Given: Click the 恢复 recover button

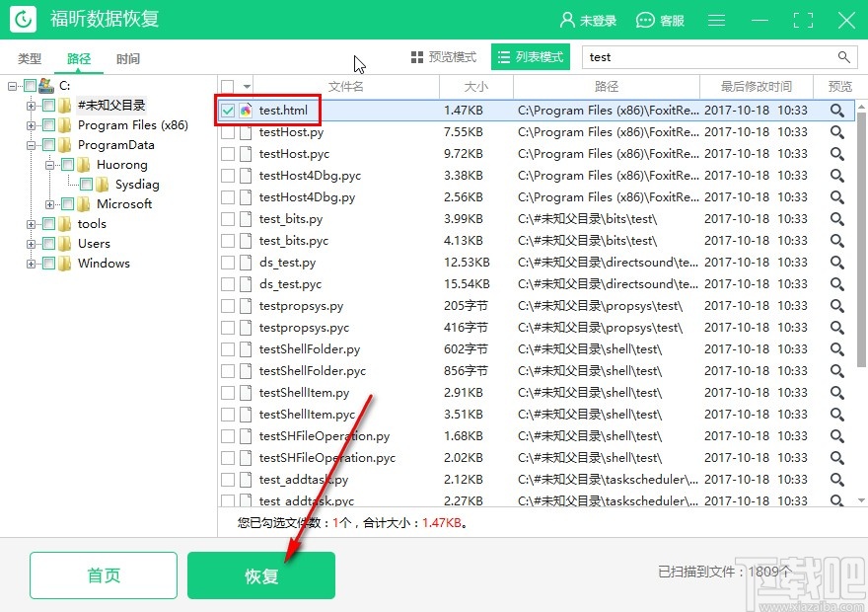Looking at the screenshot, I should coord(261,575).
